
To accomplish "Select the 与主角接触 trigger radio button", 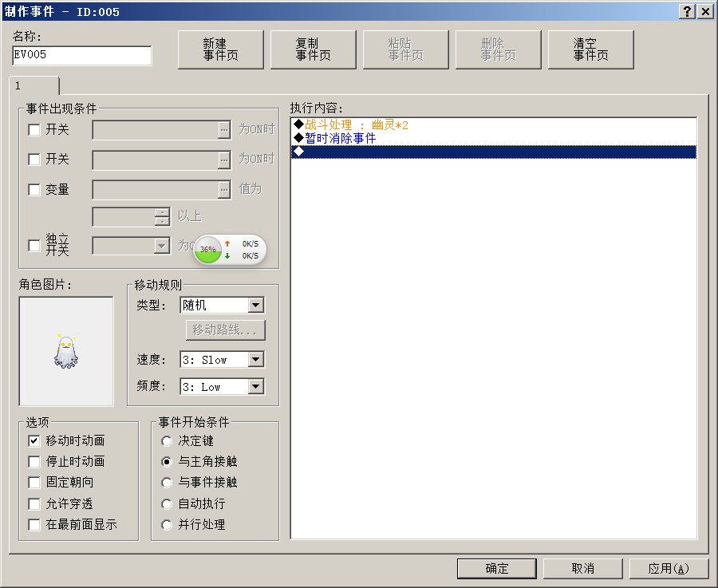I will pyautogui.click(x=167, y=462).
